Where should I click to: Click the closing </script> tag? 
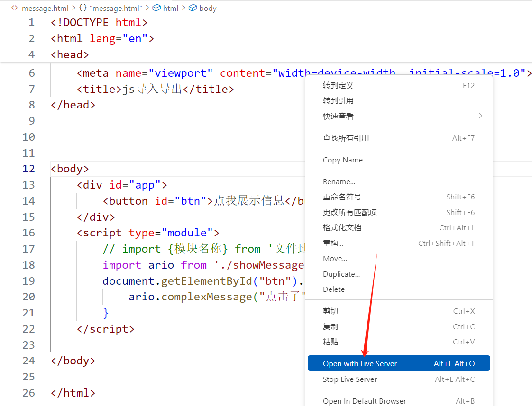pyautogui.click(x=106, y=329)
